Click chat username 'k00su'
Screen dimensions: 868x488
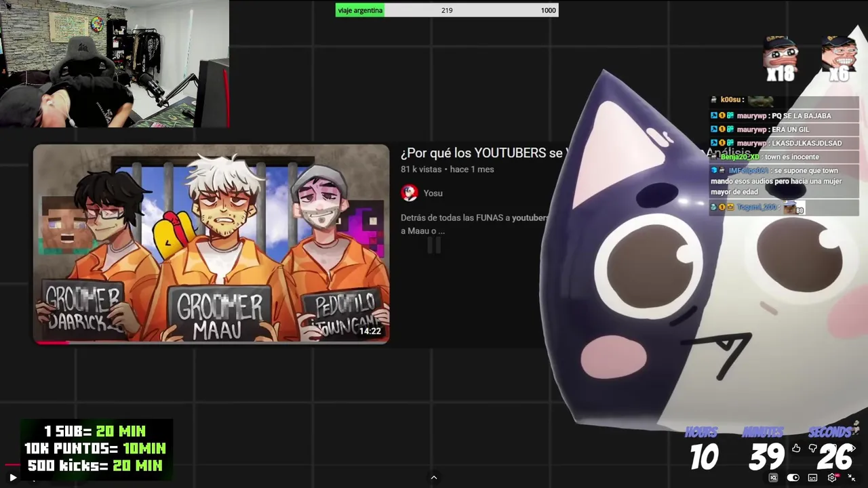[x=730, y=100]
